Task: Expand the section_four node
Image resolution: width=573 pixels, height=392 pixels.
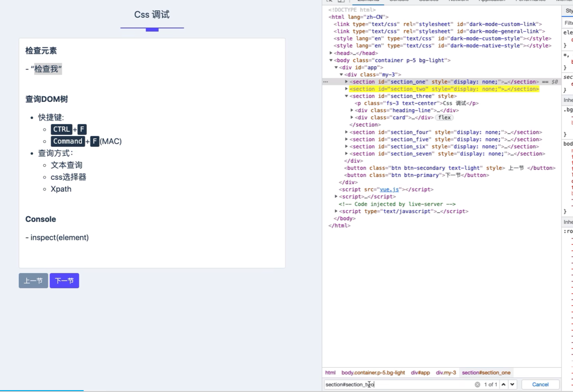Action: (346, 132)
